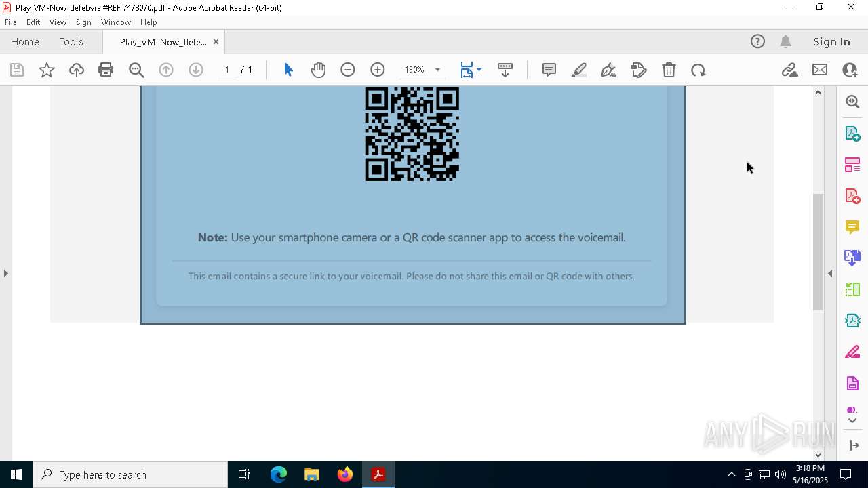Viewport: 868px width, 488px height.
Task: Activate the Hand pan tool
Action: (x=318, y=70)
